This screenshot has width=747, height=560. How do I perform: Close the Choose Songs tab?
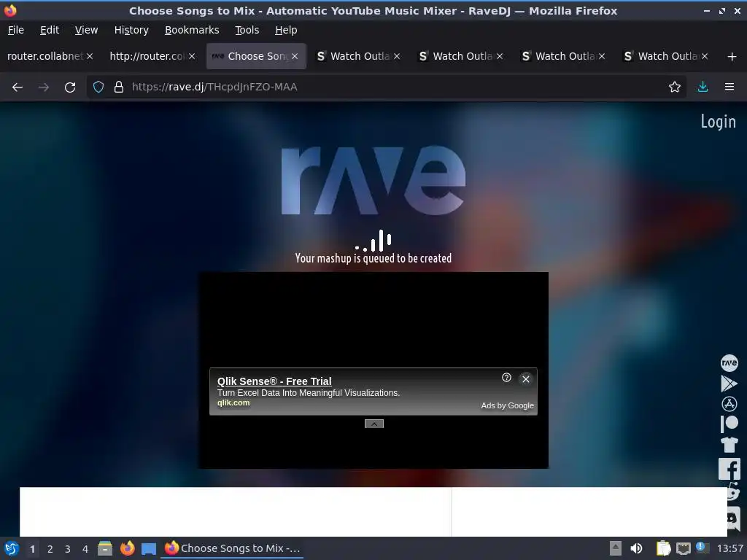[x=295, y=56]
